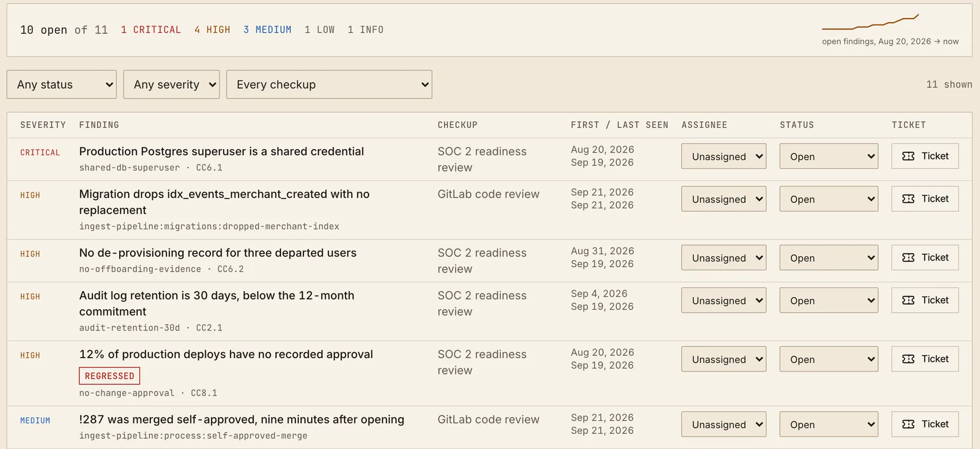This screenshot has width=980, height=449.
Task: Open '!287 was merged self-approved' finding title
Action: click(x=242, y=420)
